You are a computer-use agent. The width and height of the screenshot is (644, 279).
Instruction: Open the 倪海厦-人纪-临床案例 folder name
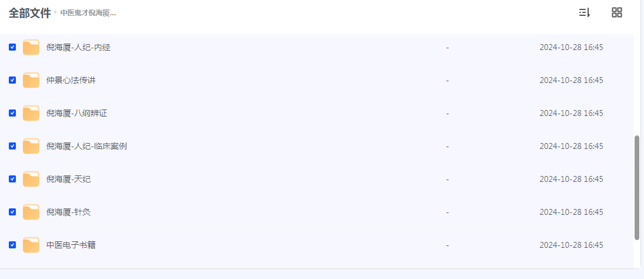86,146
